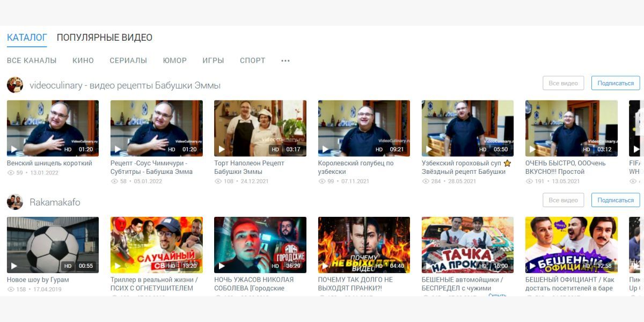Subscribe to videoculinary with Подписаться

[x=616, y=83]
